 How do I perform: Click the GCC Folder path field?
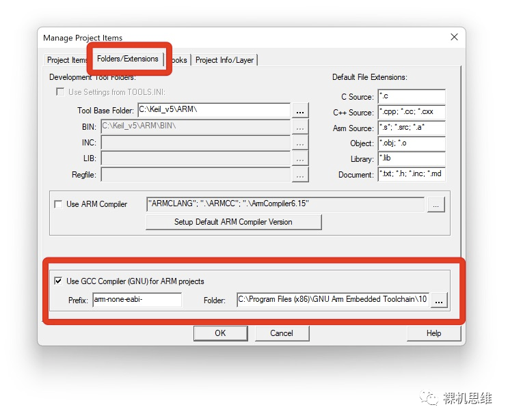[x=333, y=300]
